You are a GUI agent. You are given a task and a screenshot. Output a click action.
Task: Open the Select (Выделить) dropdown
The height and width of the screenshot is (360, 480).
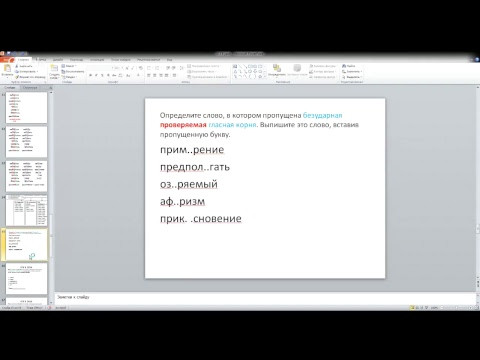pyautogui.click(x=352, y=77)
